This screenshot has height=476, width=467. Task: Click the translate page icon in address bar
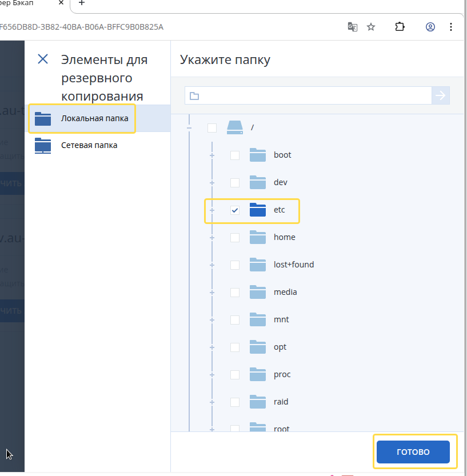[352, 27]
